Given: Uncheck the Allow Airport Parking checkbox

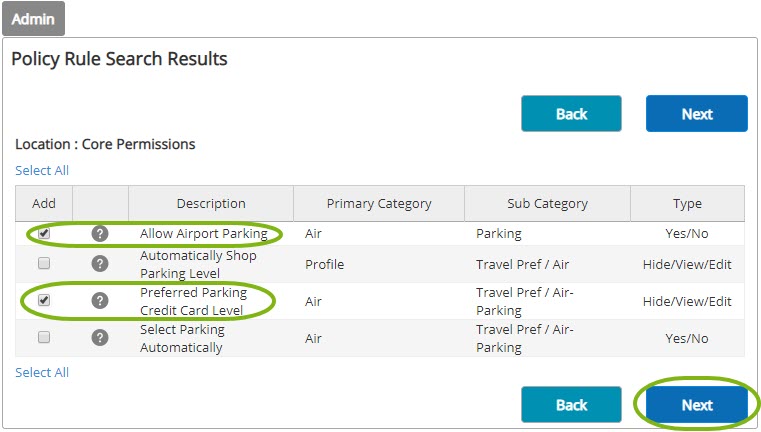Looking at the screenshot, I should tap(44, 233).
